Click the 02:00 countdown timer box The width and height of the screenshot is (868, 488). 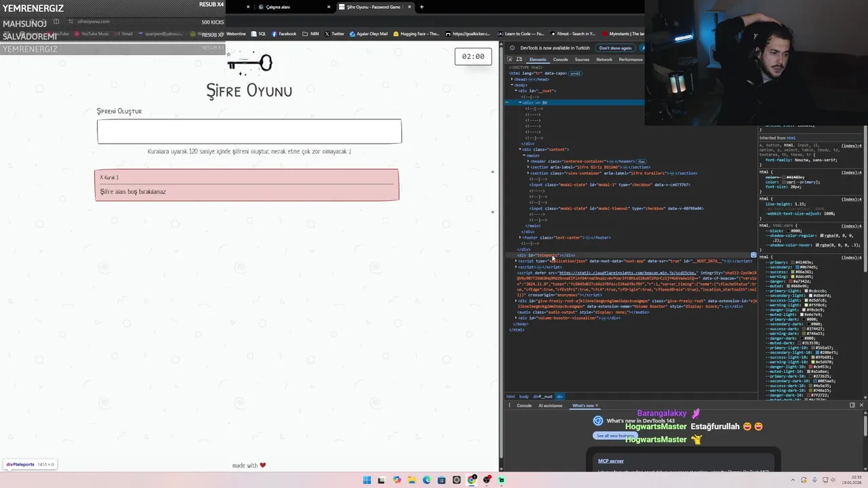(x=473, y=57)
